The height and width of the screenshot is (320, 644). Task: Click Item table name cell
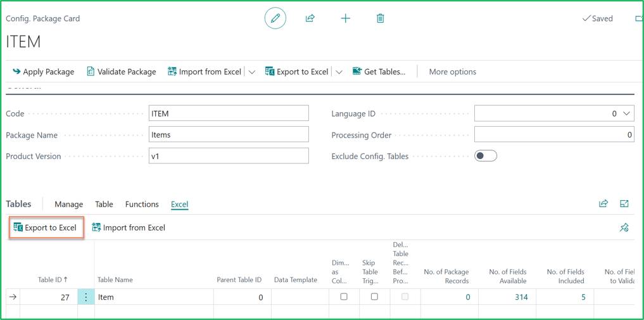point(154,297)
